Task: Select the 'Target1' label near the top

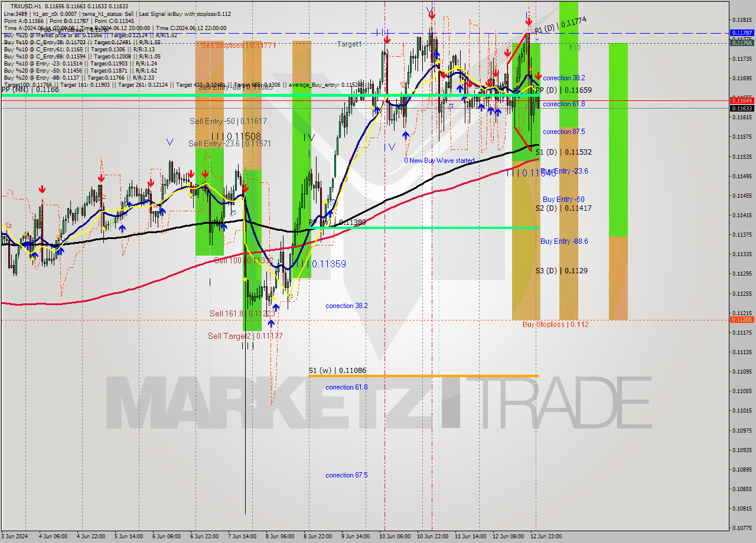Action: (x=350, y=44)
